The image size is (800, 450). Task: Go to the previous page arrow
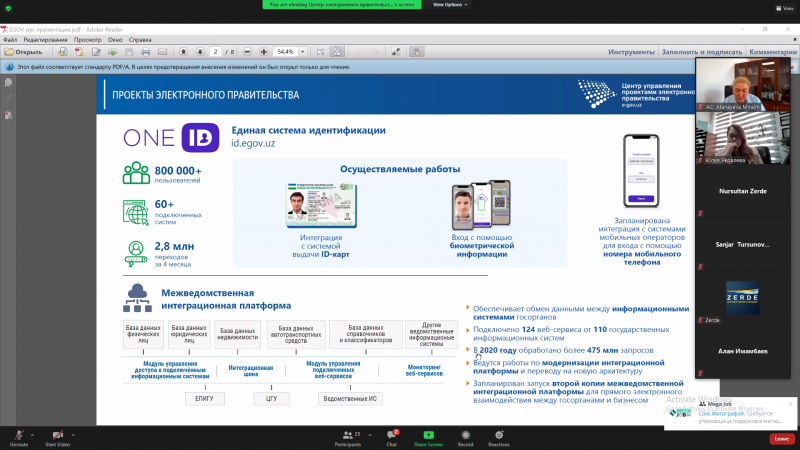[x=184, y=52]
